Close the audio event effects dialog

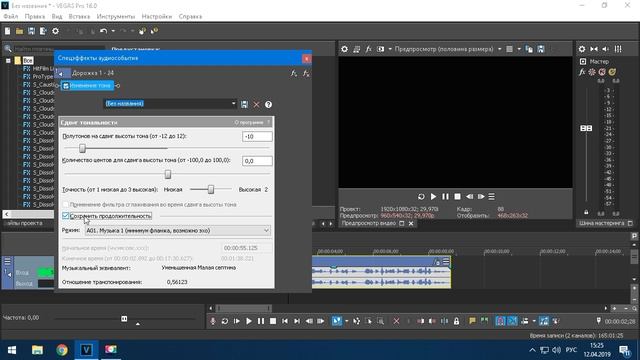click(307, 59)
